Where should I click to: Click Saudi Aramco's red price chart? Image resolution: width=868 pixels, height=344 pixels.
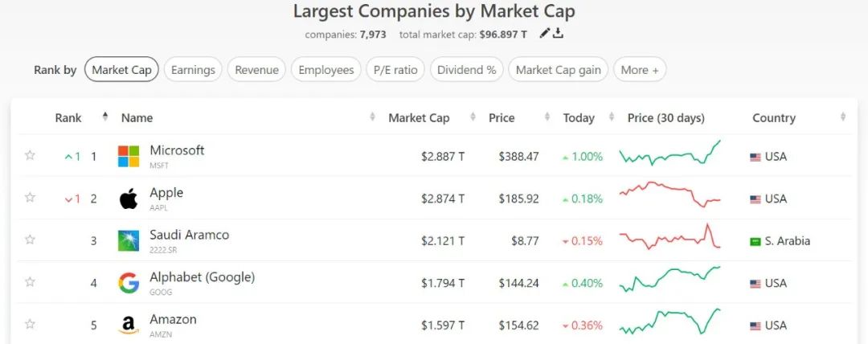669,239
